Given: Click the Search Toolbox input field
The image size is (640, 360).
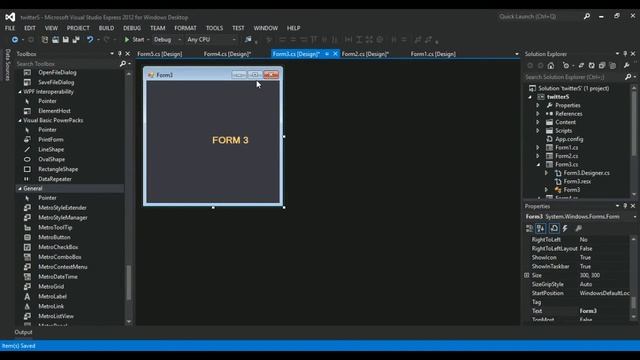Looking at the screenshot, I should pyautogui.click(x=67, y=64).
